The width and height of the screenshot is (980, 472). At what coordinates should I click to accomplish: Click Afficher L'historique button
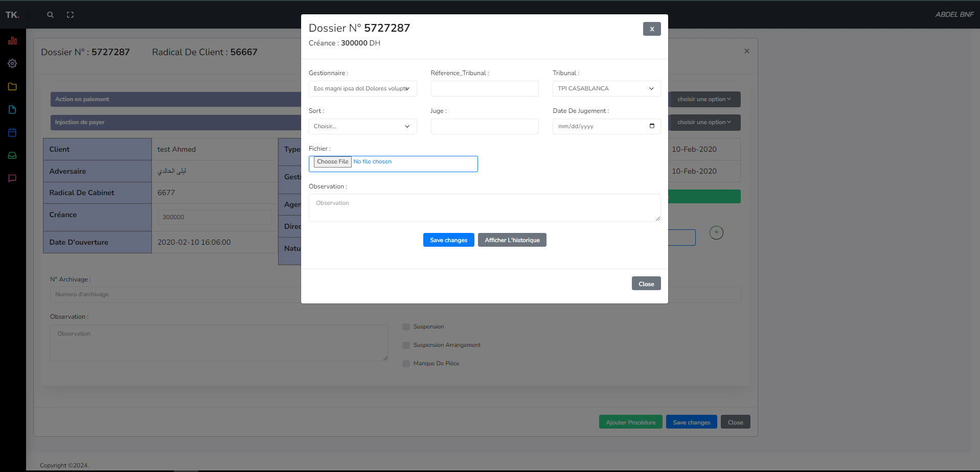pyautogui.click(x=512, y=240)
